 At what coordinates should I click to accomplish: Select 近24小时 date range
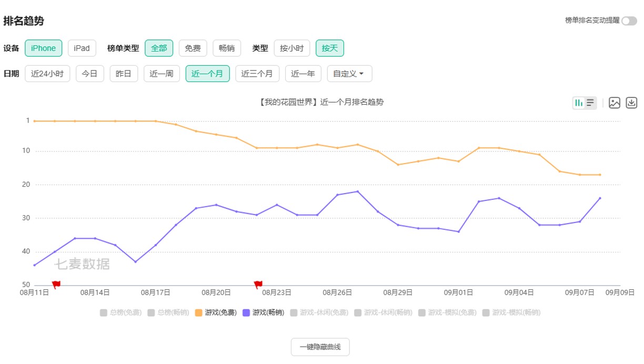(x=47, y=74)
